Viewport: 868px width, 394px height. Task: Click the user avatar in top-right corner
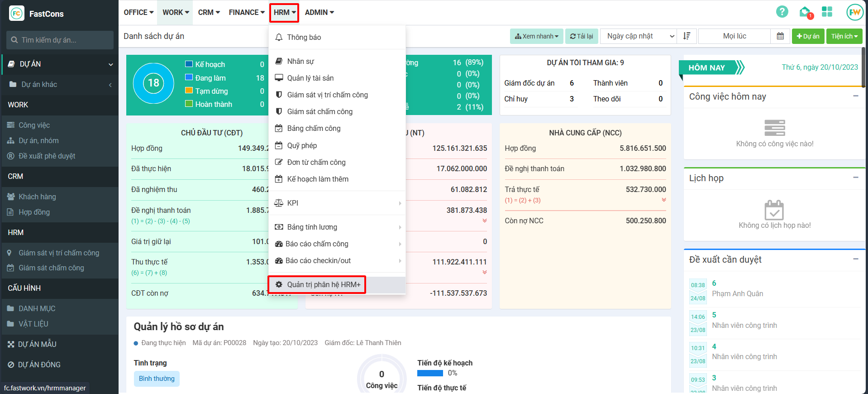tap(854, 12)
